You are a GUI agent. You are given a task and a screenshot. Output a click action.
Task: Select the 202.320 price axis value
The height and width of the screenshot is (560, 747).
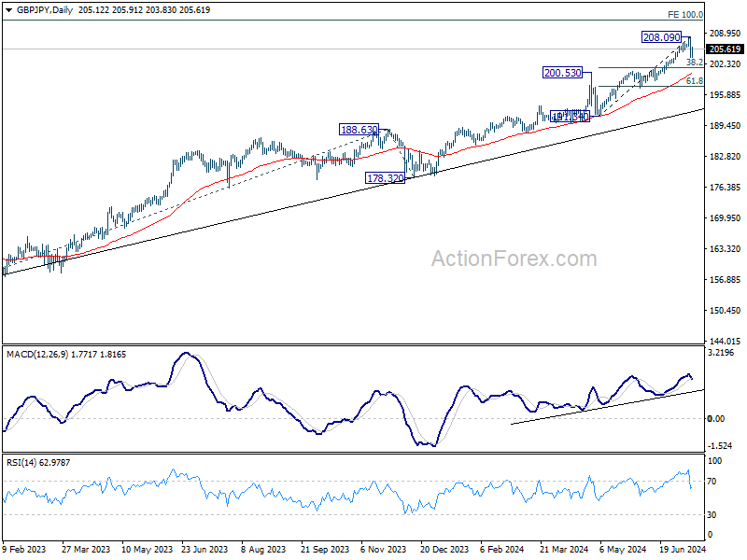[726, 63]
